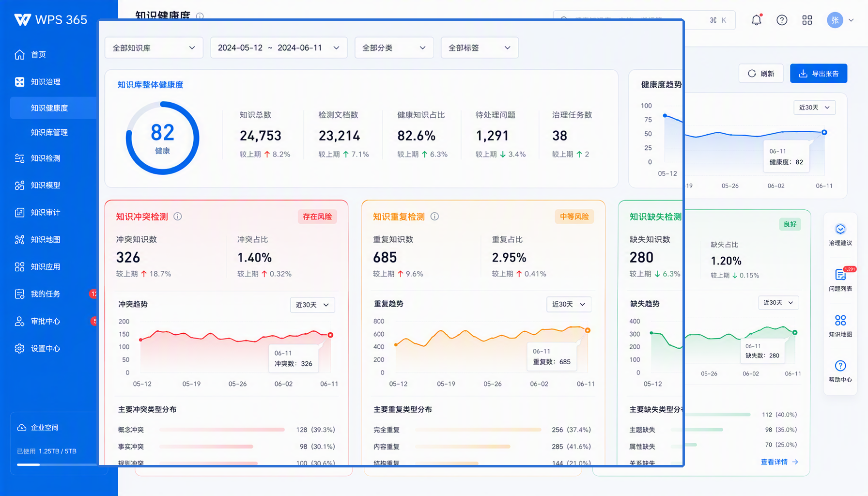This screenshot has width=868, height=496.
Task: Click the WPS 365 logo
Action: (50, 20)
